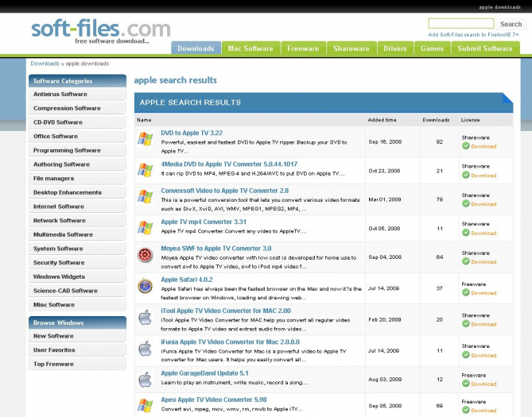Open Security Software category
The width and height of the screenshot is (532, 417).
pyautogui.click(x=77, y=262)
